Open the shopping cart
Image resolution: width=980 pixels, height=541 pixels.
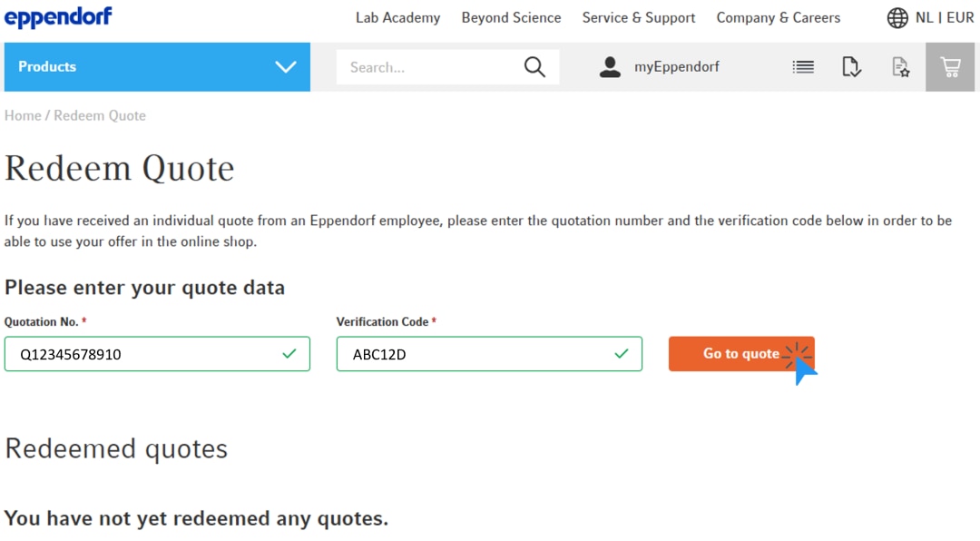click(950, 67)
